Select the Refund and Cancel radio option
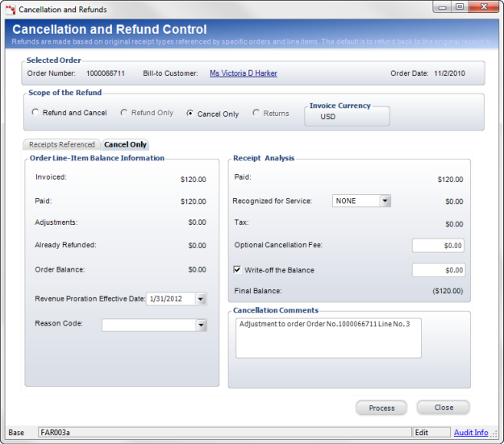This screenshot has height=444, width=504. pyautogui.click(x=35, y=113)
